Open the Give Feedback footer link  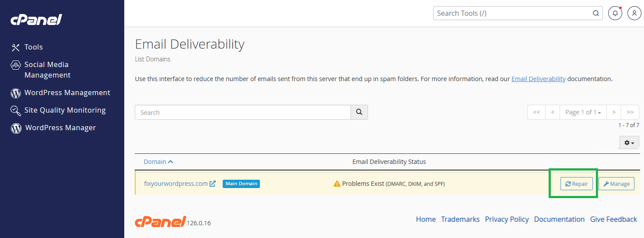point(613,219)
